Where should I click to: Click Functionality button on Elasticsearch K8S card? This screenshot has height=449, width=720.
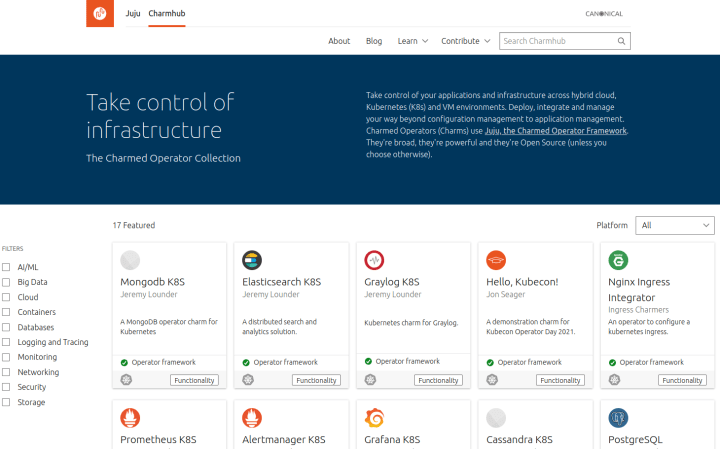click(x=316, y=380)
